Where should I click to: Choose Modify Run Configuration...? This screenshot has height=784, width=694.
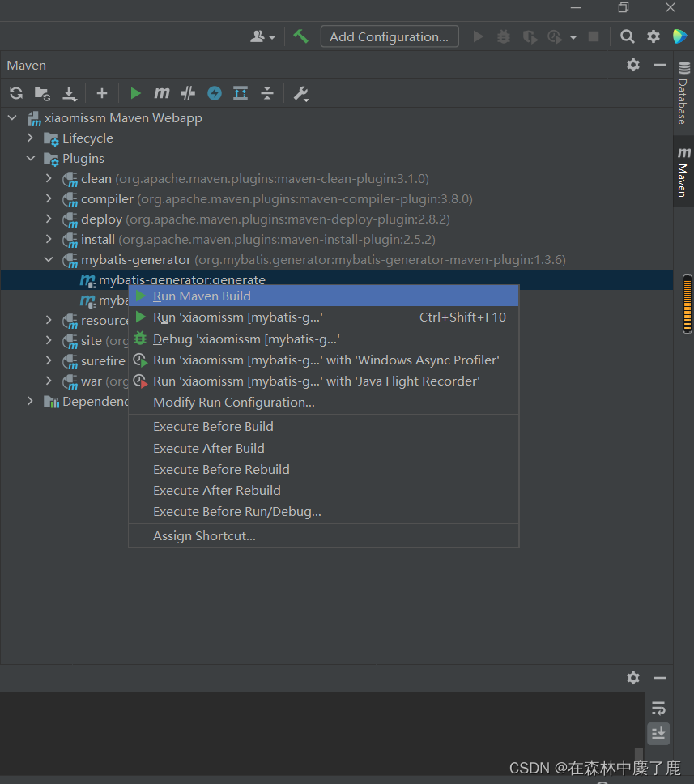click(x=323, y=402)
